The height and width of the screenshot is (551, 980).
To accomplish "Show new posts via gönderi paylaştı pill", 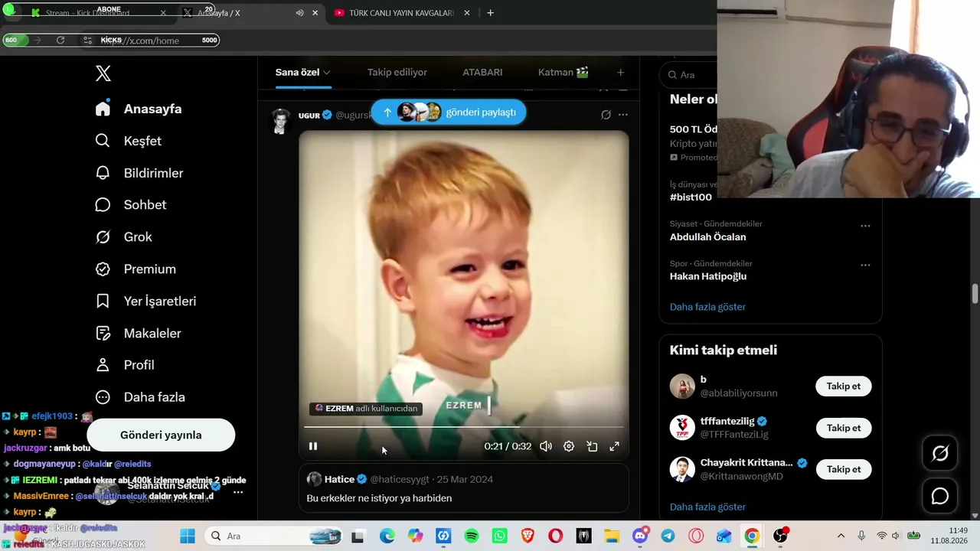I will [x=449, y=112].
